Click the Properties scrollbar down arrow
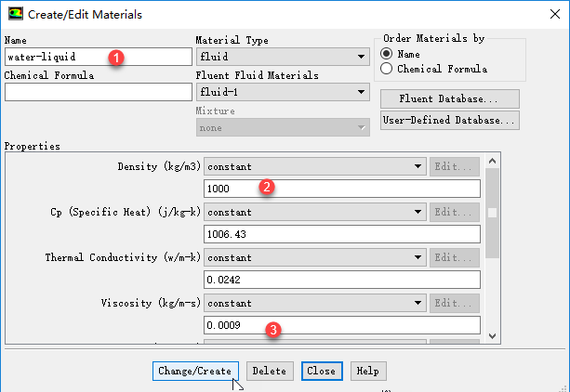 (493, 335)
